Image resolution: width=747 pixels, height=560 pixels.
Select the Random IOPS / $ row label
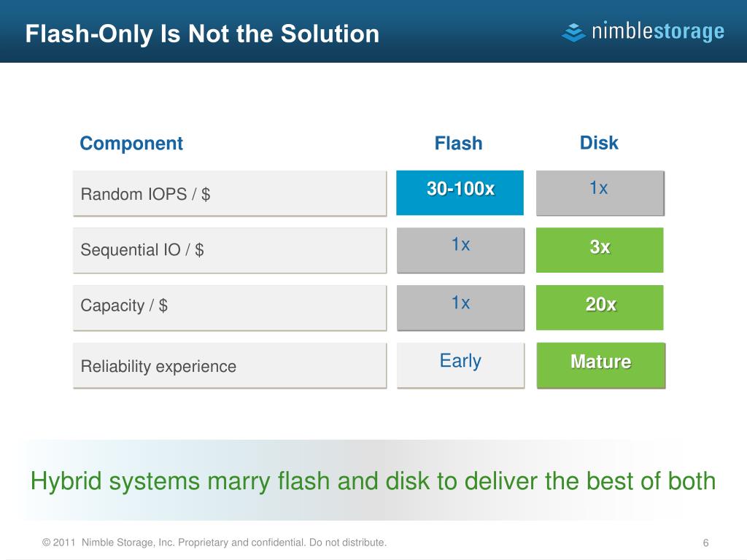click(230, 193)
